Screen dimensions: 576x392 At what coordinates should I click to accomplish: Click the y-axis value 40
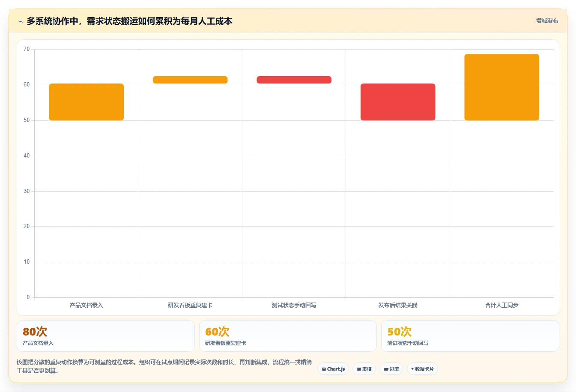(x=27, y=156)
